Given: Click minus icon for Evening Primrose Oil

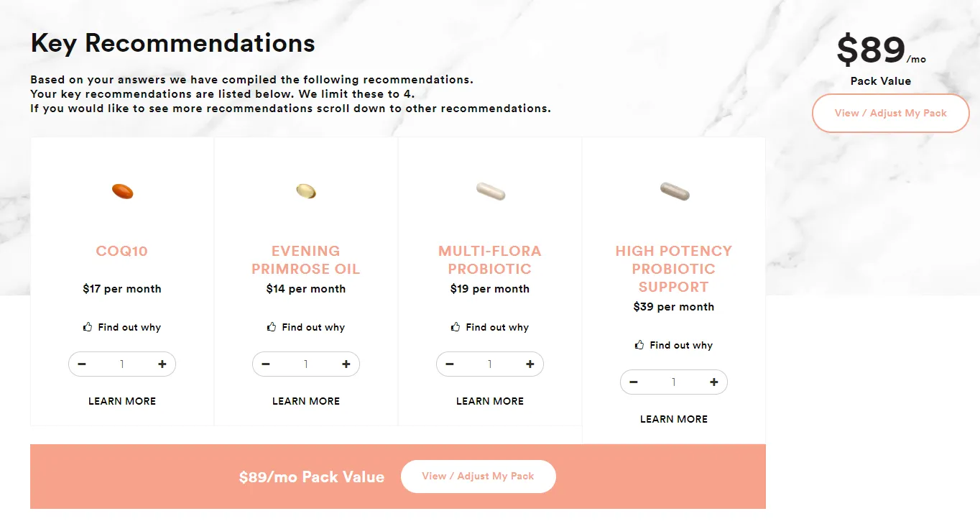Looking at the screenshot, I should (266, 364).
